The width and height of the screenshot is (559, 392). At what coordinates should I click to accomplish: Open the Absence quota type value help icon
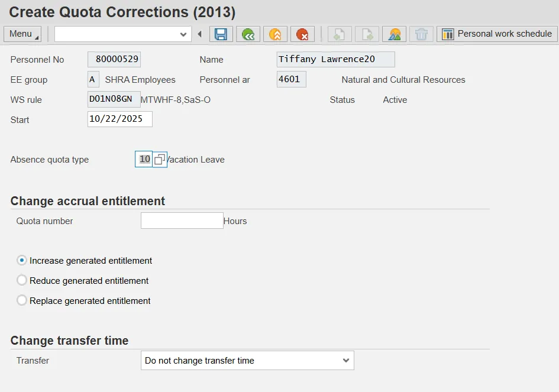click(160, 160)
